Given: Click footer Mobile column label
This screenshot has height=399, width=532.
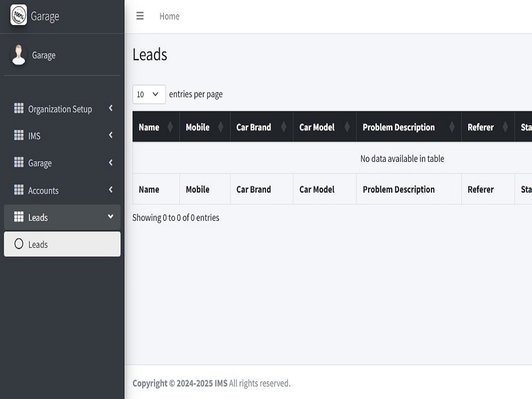Looking at the screenshot, I should click(x=197, y=189).
